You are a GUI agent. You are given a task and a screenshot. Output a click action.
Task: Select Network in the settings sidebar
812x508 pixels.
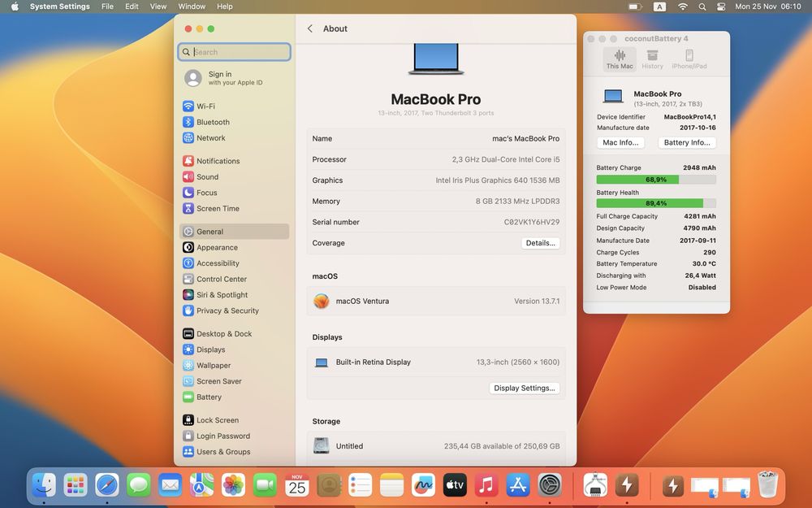click(x=234, y=138)
